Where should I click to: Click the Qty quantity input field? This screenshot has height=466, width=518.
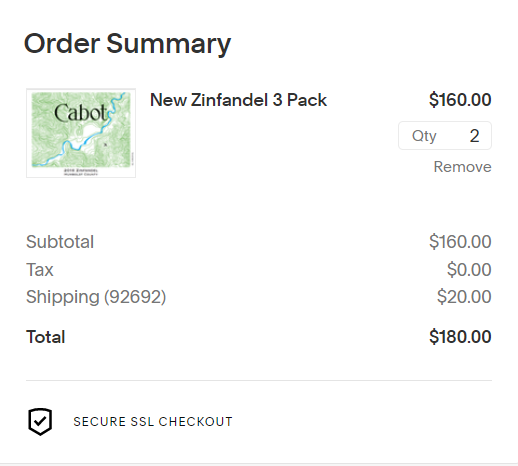(445, 136)
